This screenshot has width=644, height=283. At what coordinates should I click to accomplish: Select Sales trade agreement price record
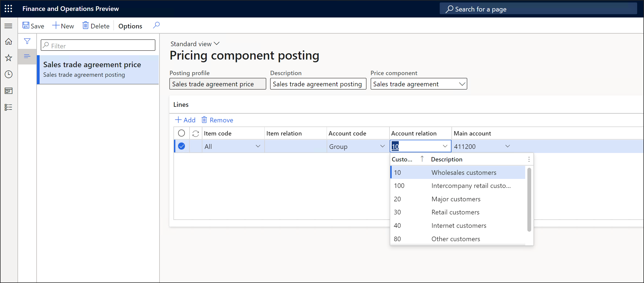98,70
